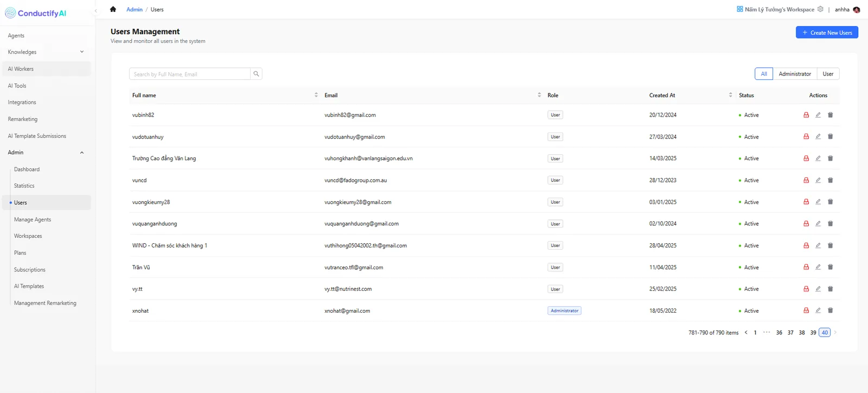This screenshot has height=393, width=868.
Task: Delete the vuncd user via trash icon
Action: (x=830, y=180)
